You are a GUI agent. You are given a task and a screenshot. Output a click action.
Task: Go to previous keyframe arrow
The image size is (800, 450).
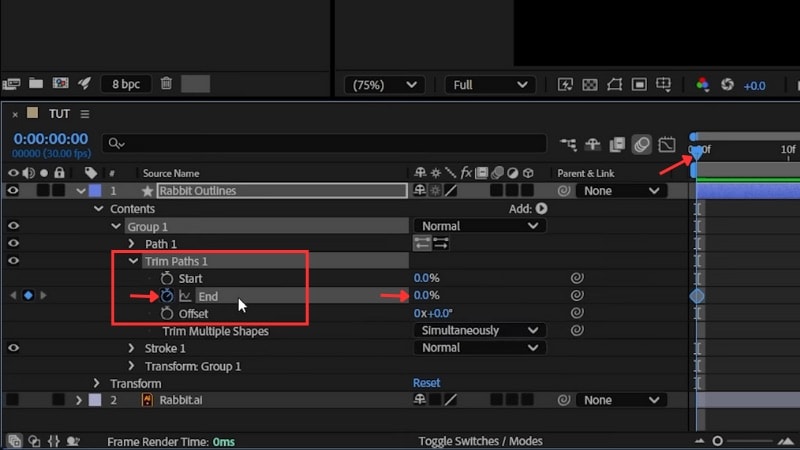[13, 295]
